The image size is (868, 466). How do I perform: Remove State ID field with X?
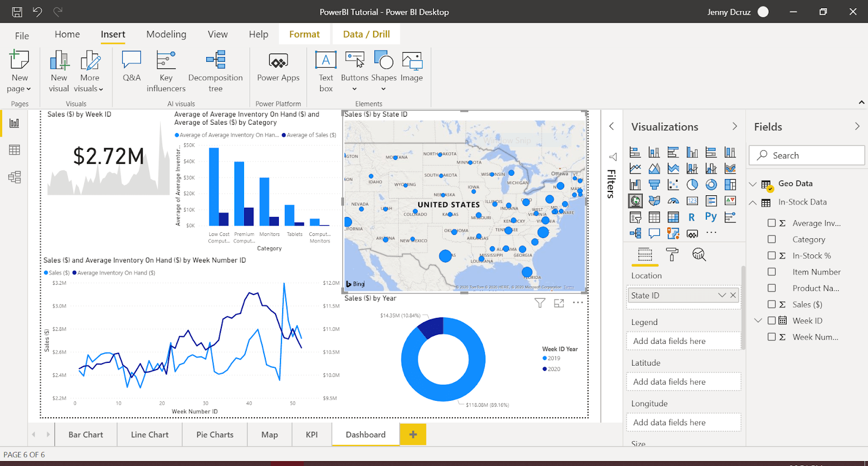(733, 295)
